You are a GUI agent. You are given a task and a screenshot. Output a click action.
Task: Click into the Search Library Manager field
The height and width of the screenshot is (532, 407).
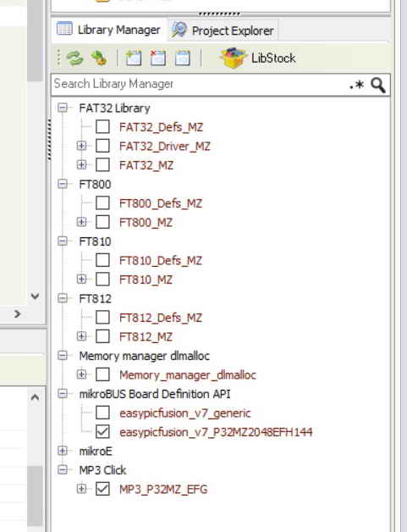[x=200, y=85]
